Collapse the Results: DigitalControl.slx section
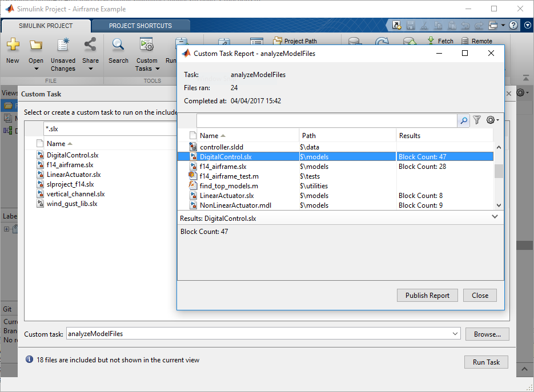Screen dimensions: 534x392 pyautogui.click(x=495, y=217)
